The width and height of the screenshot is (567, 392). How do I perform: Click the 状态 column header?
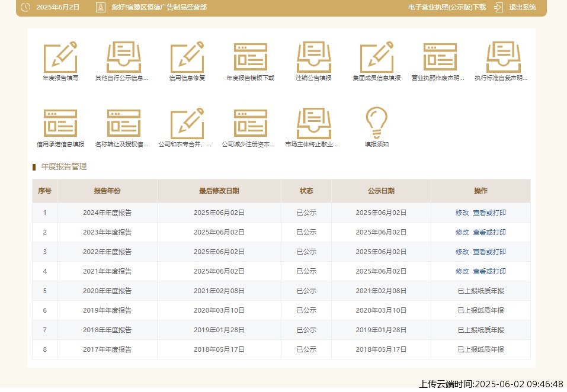tap(306, 191)
